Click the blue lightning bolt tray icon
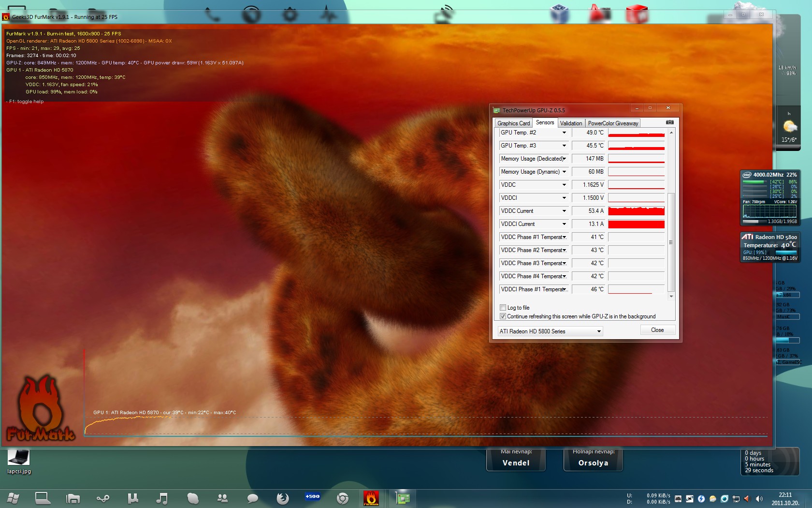 [701, 499]
